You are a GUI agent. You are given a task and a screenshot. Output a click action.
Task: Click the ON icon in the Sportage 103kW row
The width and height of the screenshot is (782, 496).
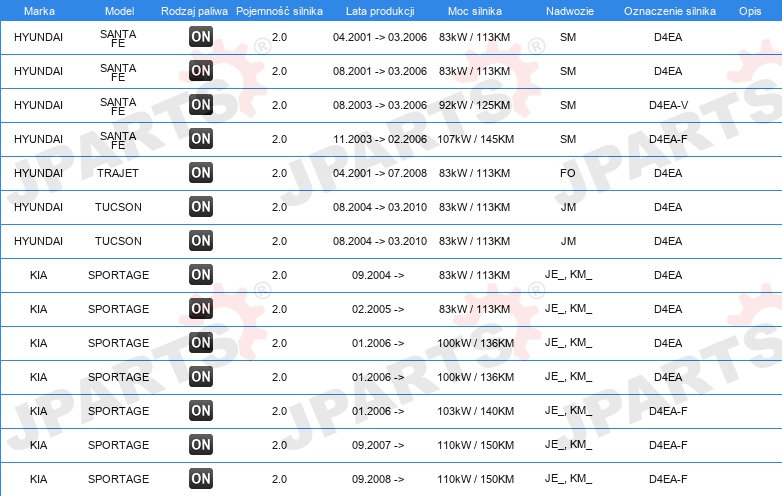(x=201, y=411)
